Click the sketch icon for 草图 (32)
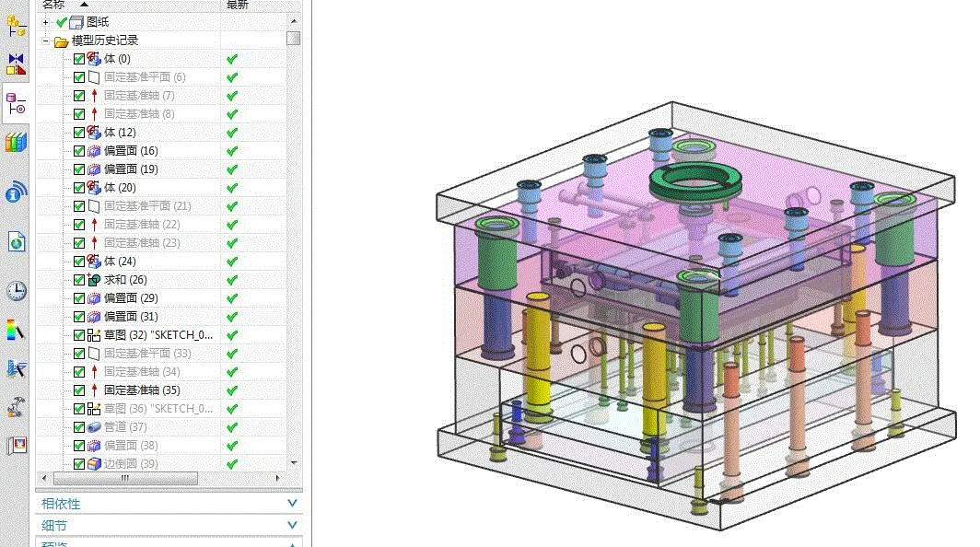This screenshot has width=980, height=547. (x=94, y=335)
